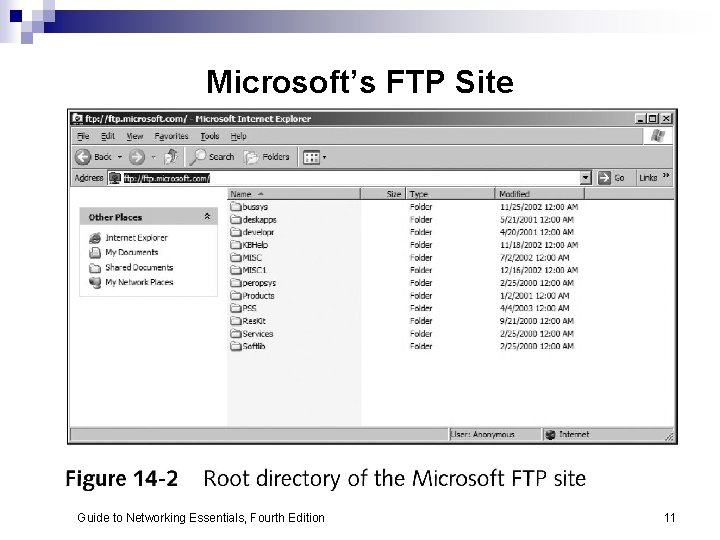Image resolution: width=720 pixels, height=540 pixels.
Task: Open the Edit menu
Action: coord(108,136)
